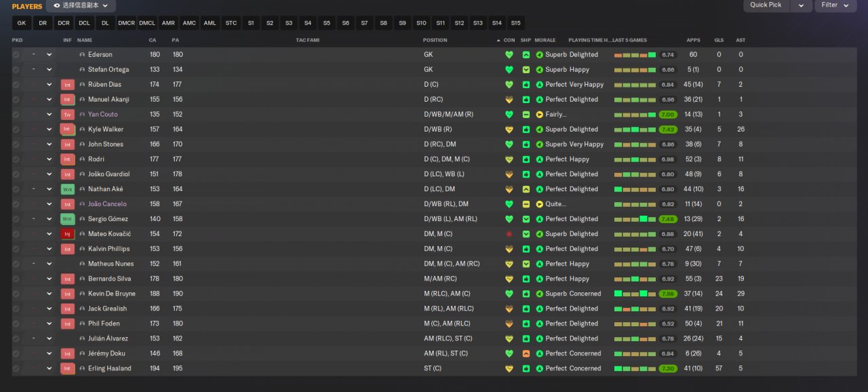Screen dimensions: 868x392
Task: Select the DCR position tab
Action: coord(64,23)
